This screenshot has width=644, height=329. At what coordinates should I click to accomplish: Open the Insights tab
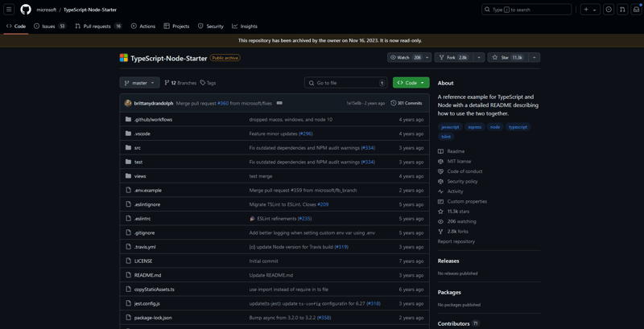(x=245, y=26)
